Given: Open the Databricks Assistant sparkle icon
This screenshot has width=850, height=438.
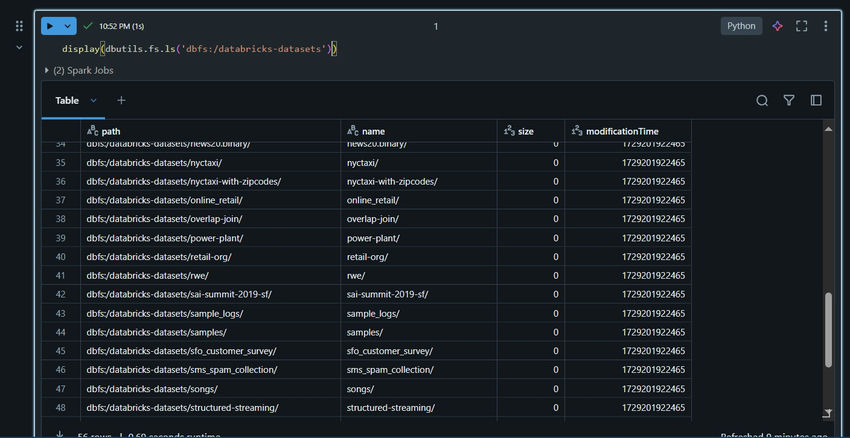Looking at the screenshot, I should coord(777,26).
